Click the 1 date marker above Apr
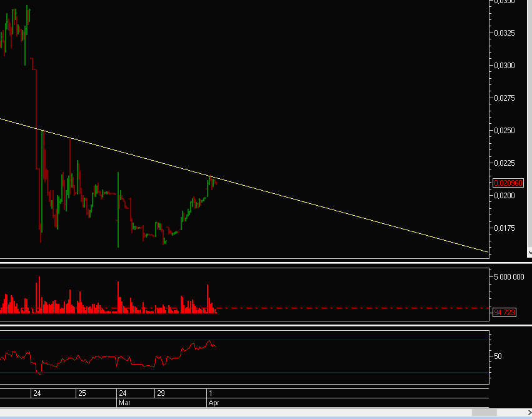This screenshot has width=532, height=419. click(x=210, y=393)
